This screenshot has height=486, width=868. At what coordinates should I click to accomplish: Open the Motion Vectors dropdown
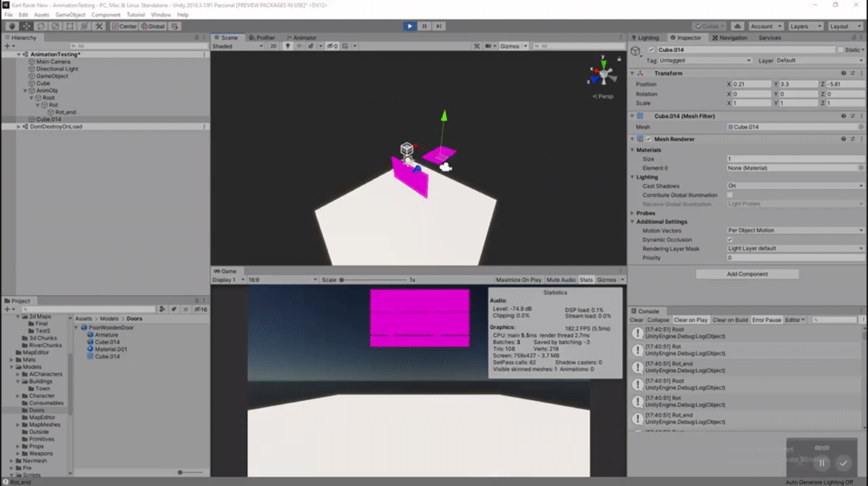coord(795,230)
